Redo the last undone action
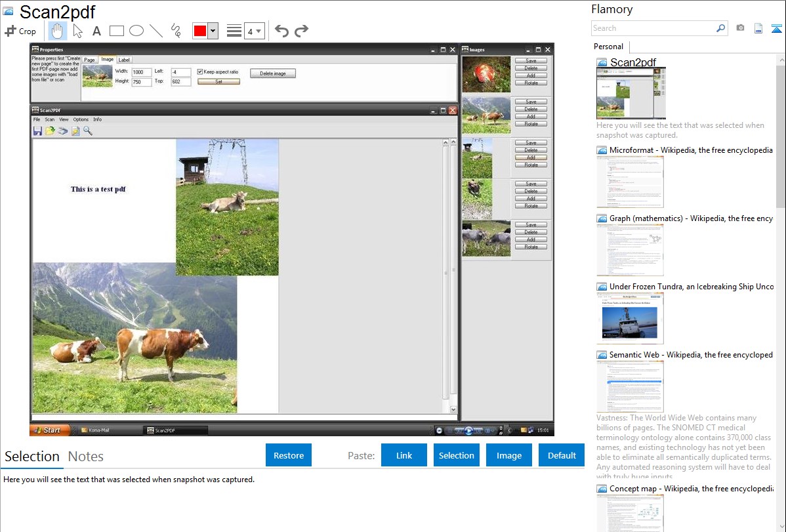The image size is (786, 532). click(x=302, y=31)
